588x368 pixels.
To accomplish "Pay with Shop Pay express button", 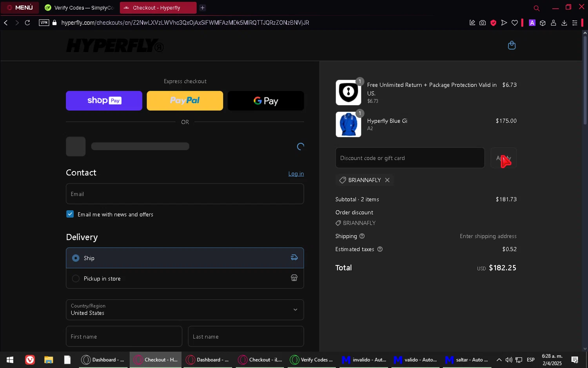I will (104, 101).
